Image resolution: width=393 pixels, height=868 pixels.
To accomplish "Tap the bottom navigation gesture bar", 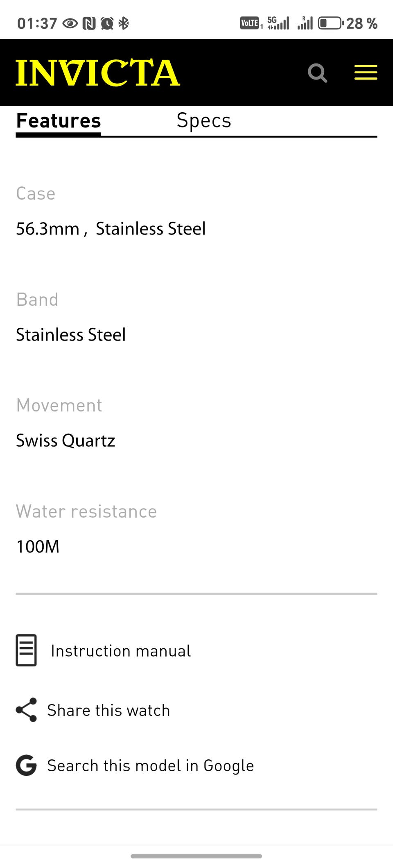I will (196, 856).
